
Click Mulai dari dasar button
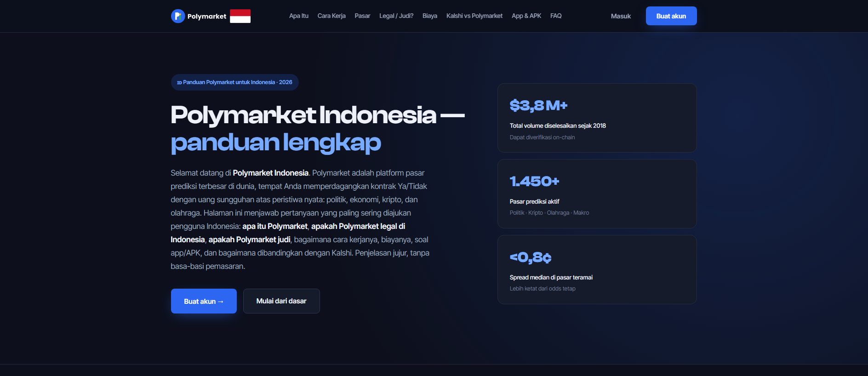(281, 301)
